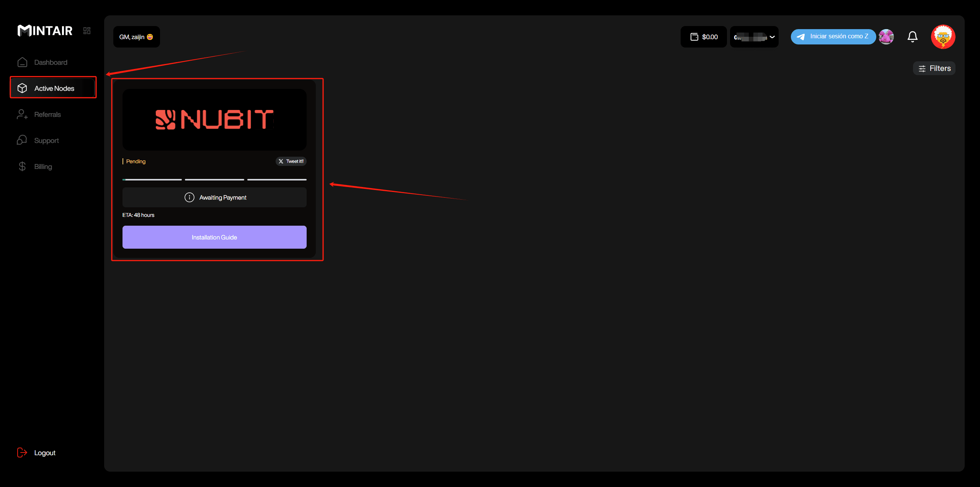
Task: Click the Referrals person-plus icon
Action: tap(22, 115)
